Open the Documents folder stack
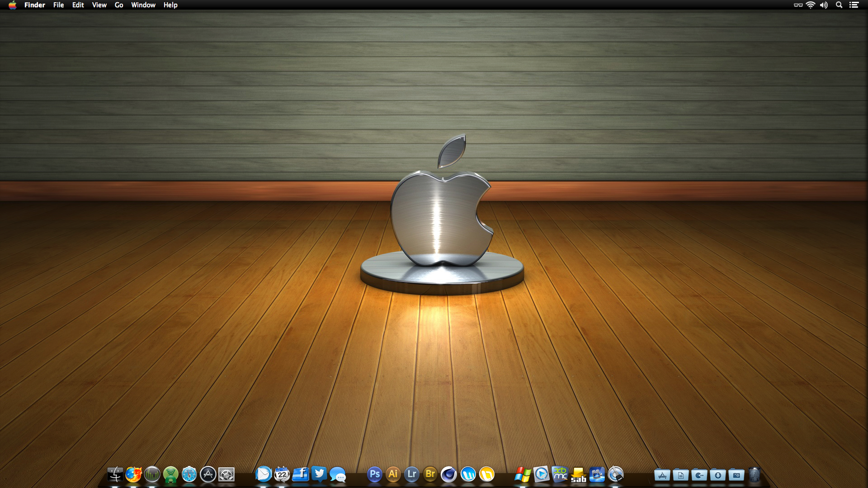868x488 pixels. [681, 475]
